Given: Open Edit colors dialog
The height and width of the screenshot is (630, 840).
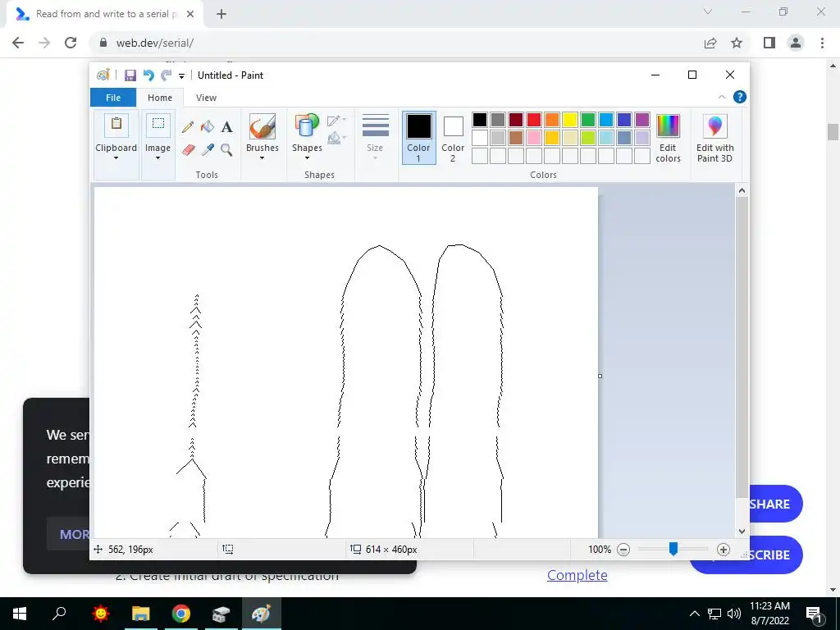Looking at the screenshot, I should 668,138.
